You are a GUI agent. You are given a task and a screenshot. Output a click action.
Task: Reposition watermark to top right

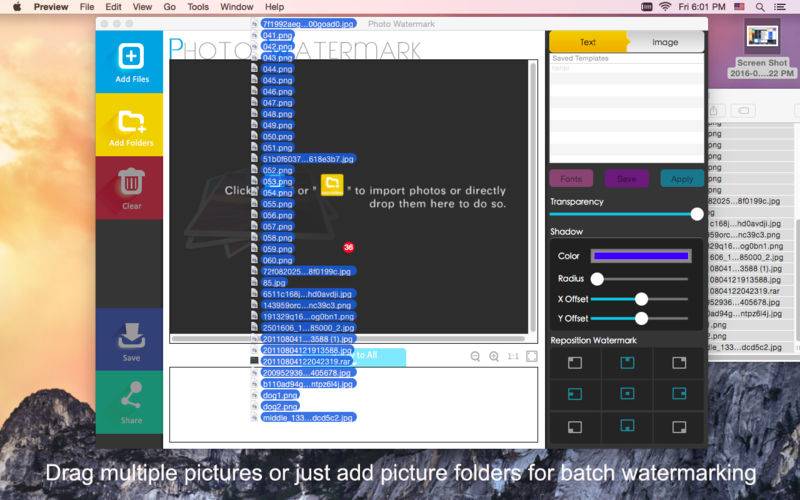coord(679,363)
